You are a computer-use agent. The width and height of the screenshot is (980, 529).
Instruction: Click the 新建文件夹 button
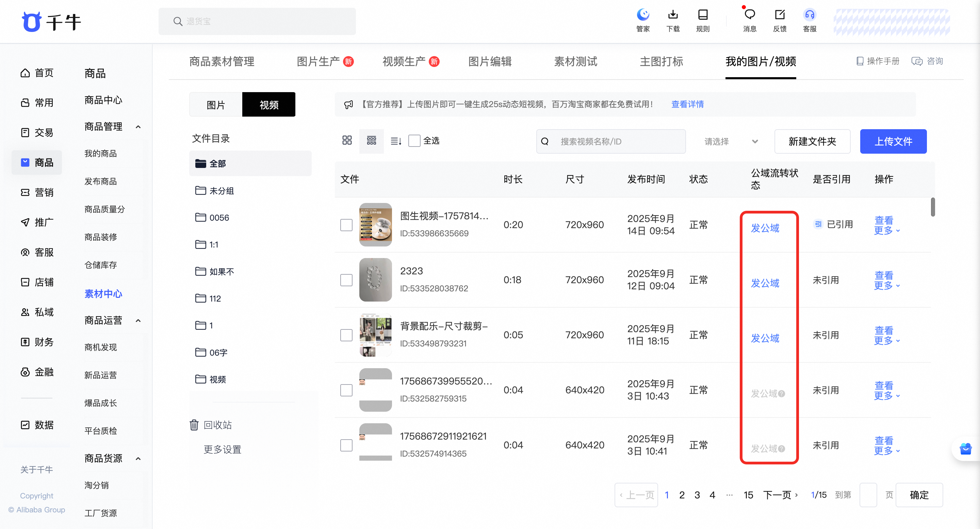pyautogui.click(x=812, y=141)
